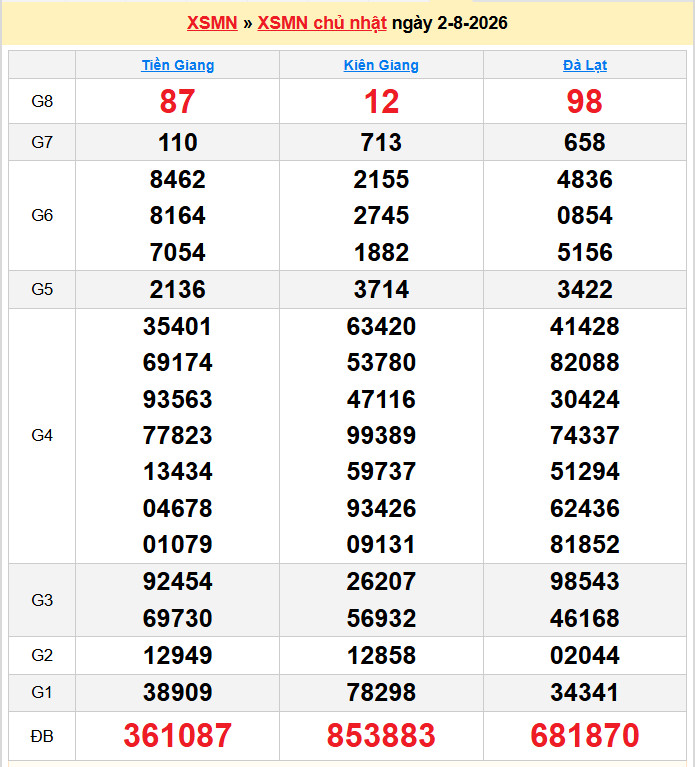Select G4 number 35401
Image resolution: width=695 pixels, height=767 pixels.
[x=178, y=326]
